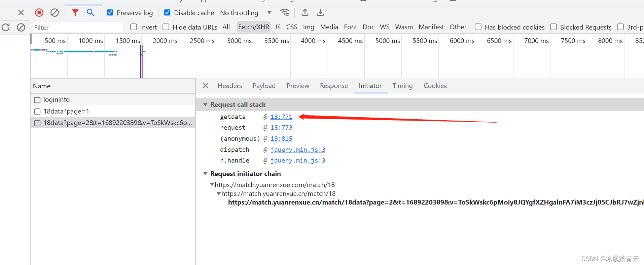
Task: Open anonymous source link 18:815
Action: pyautogui.click(x=281, y=139)
